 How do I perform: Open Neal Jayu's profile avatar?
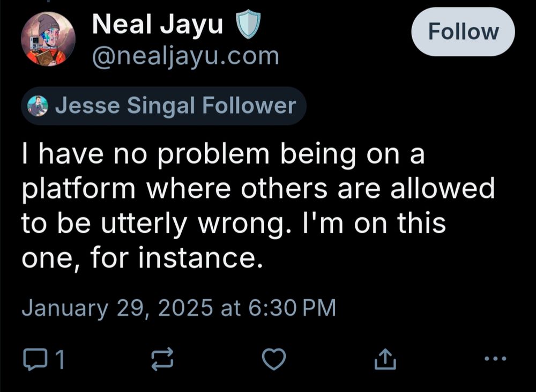[x=48, y=39]
